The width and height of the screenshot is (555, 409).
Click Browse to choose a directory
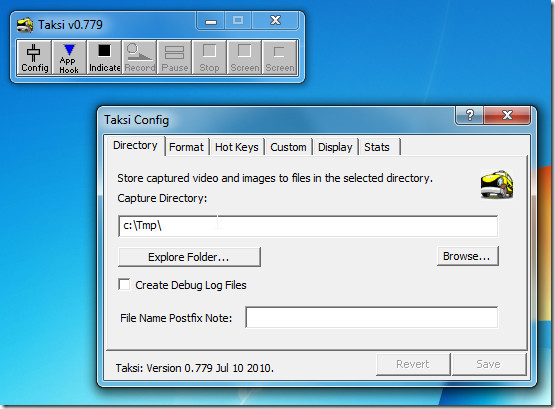[x=467, y=256]
